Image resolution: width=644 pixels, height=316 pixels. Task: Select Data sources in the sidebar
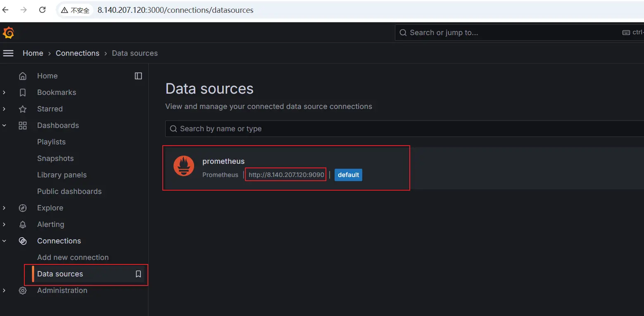(60, 274)
